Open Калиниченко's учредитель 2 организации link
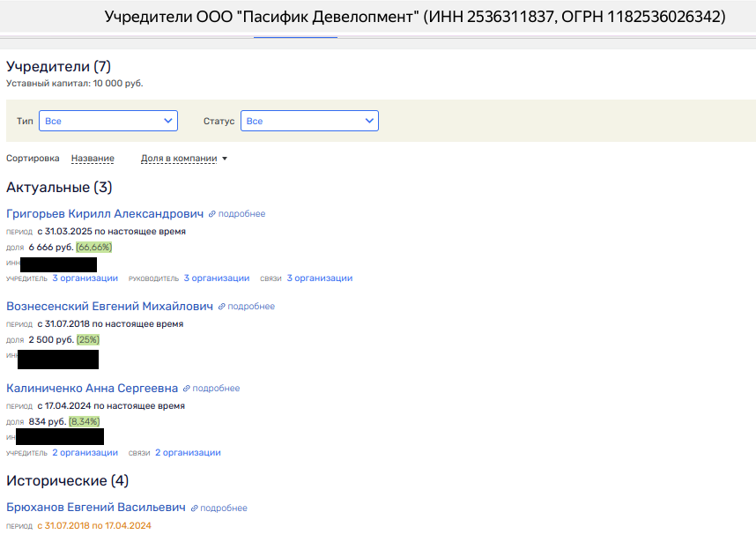Viewport: 756px width, 534px height. (85, 453)
